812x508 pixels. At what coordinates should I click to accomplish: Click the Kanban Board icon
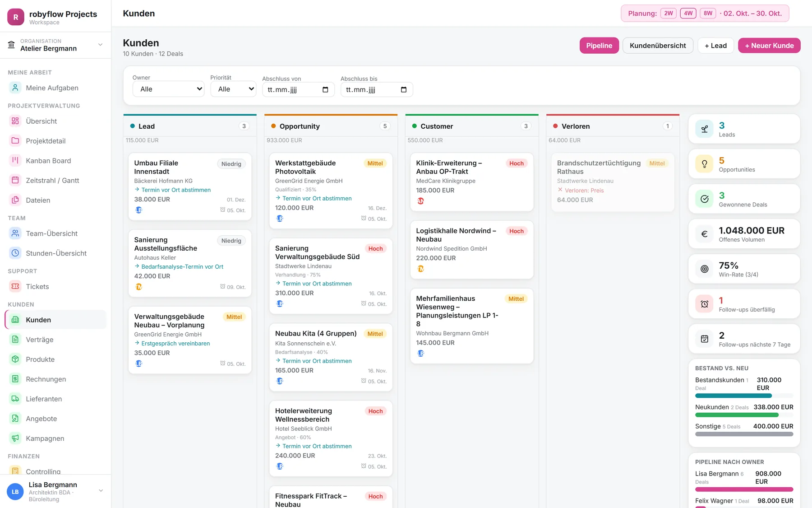coord(15,160)
